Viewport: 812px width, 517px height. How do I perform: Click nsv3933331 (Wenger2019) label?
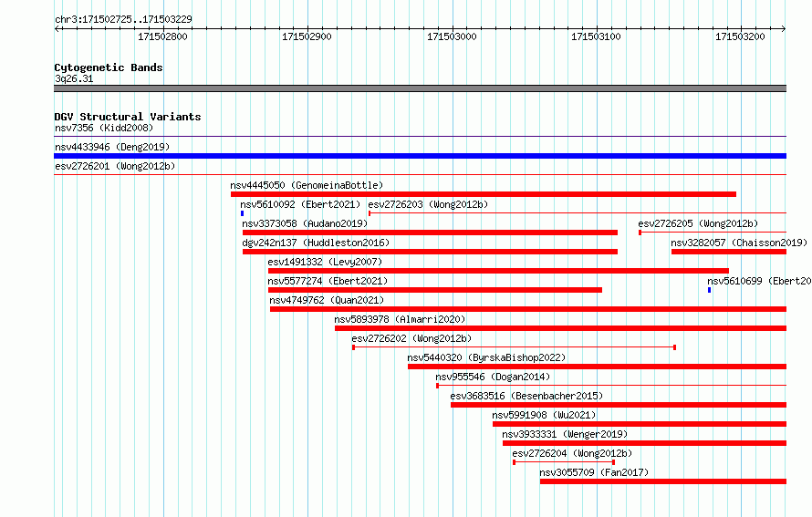(x=565, y=434)
